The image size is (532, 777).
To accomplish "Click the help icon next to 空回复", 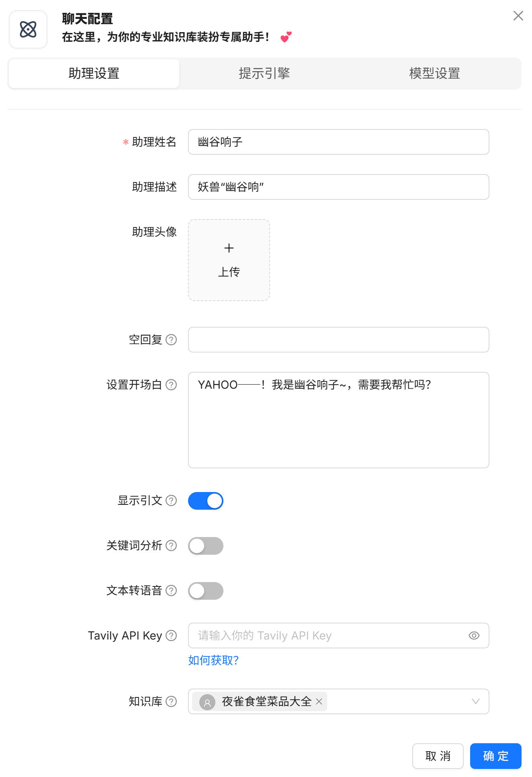I will [x=171, y=340].
